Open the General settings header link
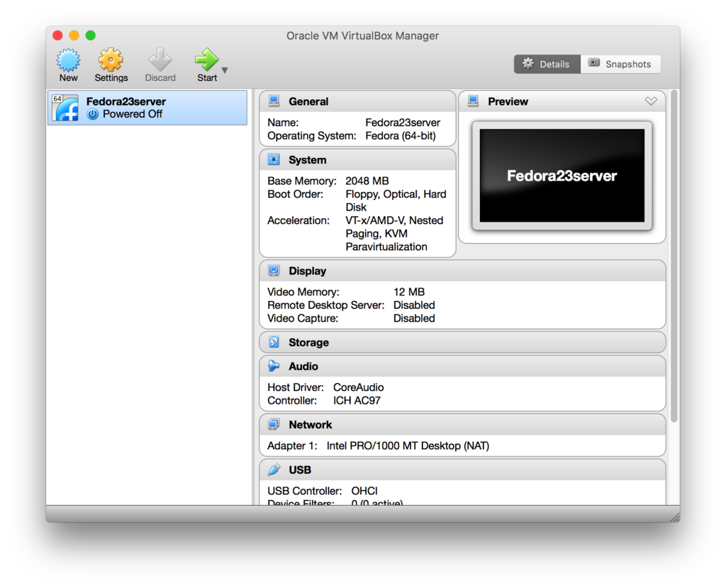The height and width of the screenshot is (588, 726). click(x=308, y=101)
